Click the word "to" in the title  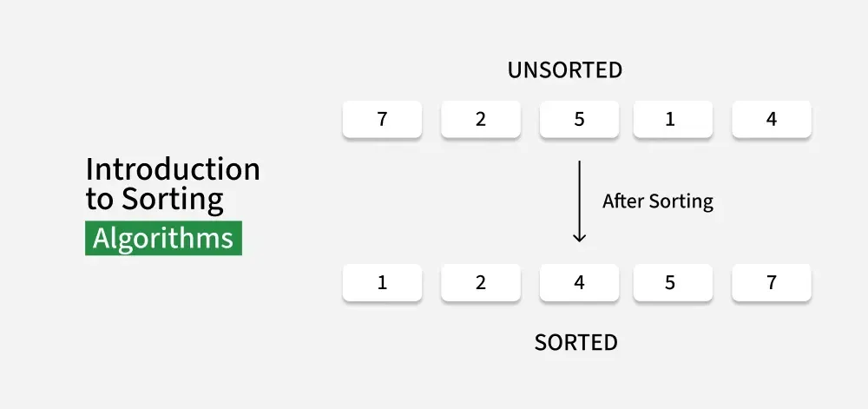point(99,199)
